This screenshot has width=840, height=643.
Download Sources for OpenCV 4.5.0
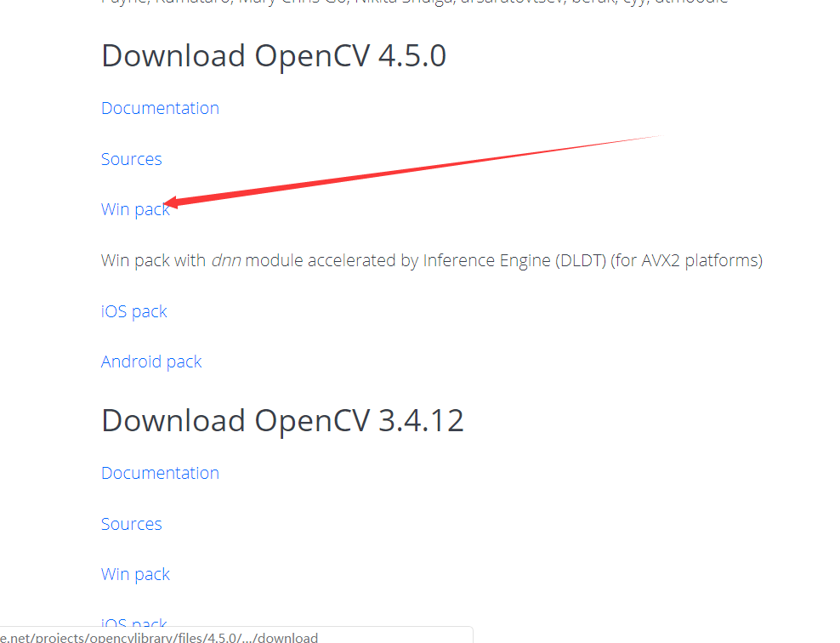[131, 159]
